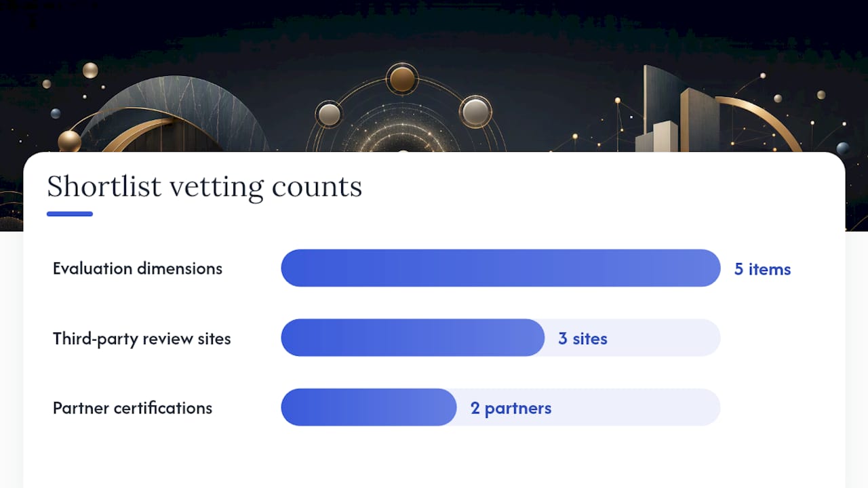
Task: Click the 5 items value label
Action: click(762, 269)
